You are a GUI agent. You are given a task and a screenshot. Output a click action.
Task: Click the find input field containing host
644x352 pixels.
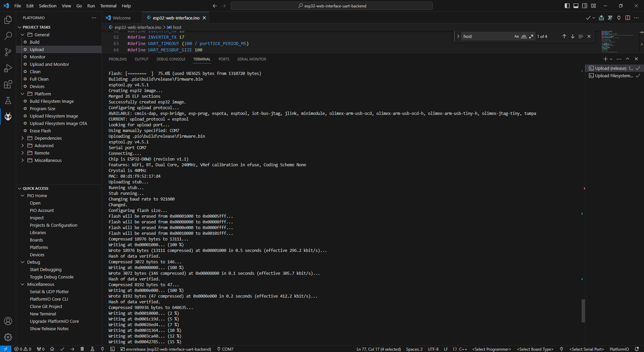point(486,36)
